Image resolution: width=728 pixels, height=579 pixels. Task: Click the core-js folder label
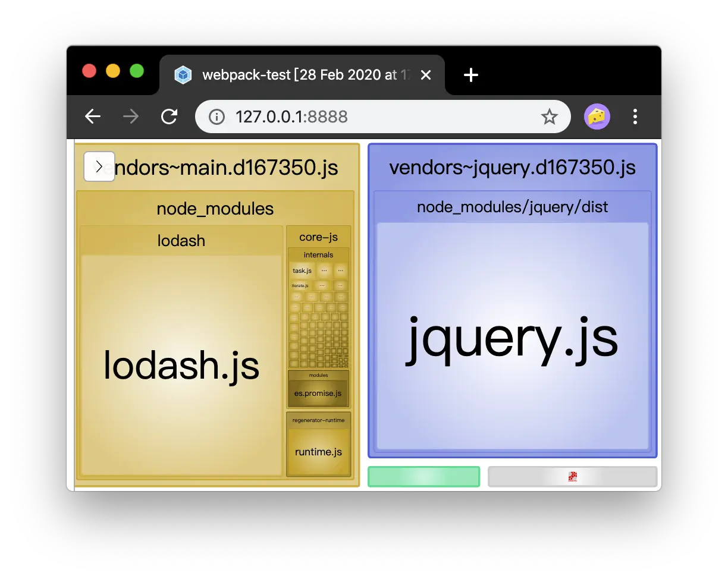click(x=318, y=237)
